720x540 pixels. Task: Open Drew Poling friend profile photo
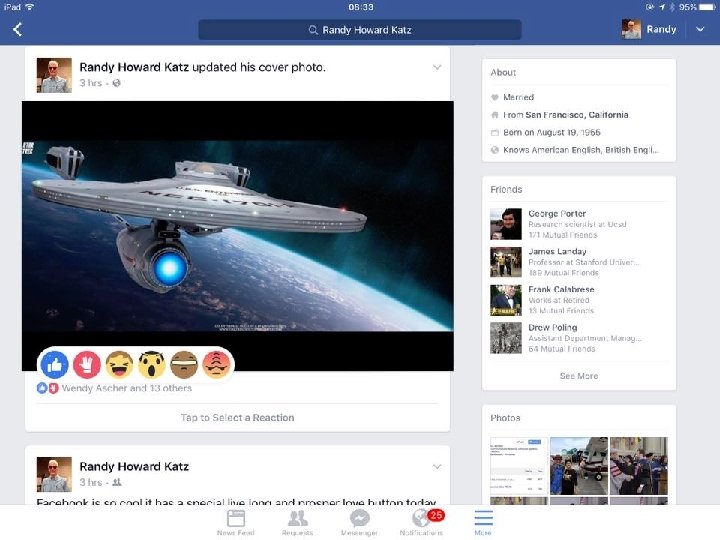[506, 338]
